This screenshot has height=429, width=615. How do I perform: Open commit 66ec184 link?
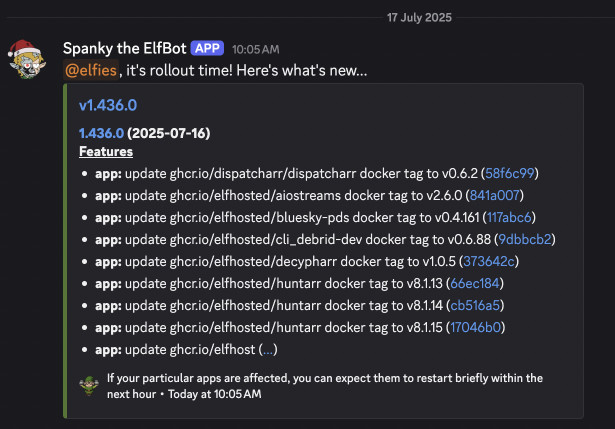475,283
